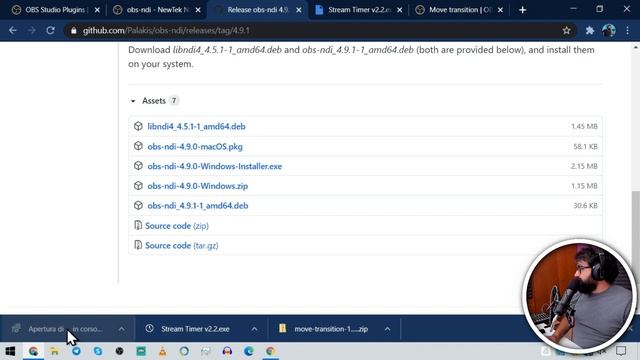Switch to the obs-ndi NewTek tab

(157, 10)
